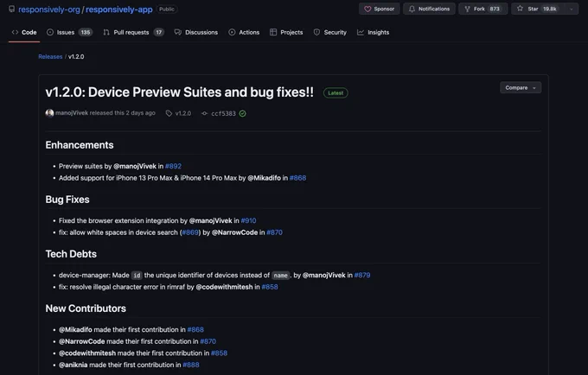
Task: Click @aniknia under New Contributors
Action: point(73,365)
